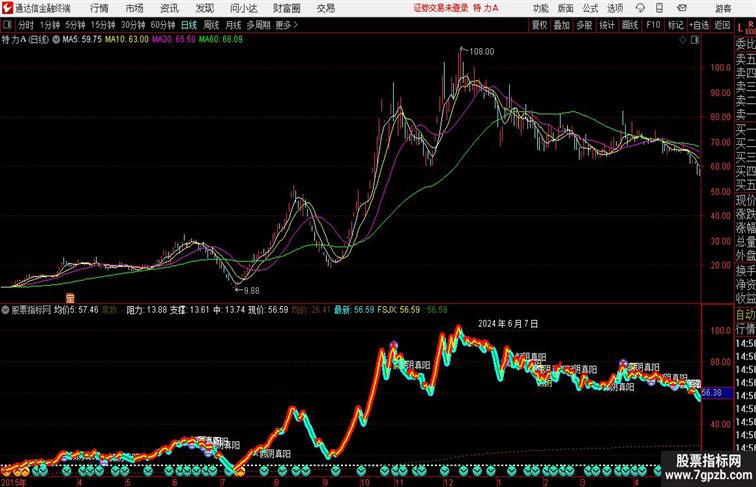
Task: Switch to the 30分钟 period
Action: [x=133, y=25]
